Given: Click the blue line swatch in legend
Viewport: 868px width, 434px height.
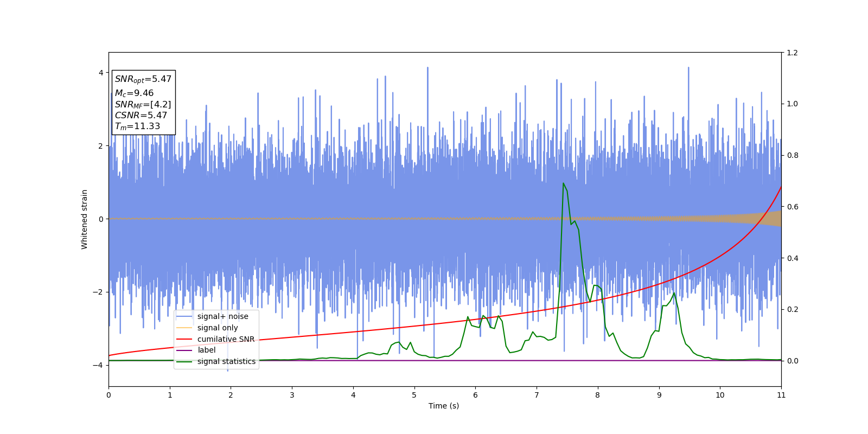Looking at the screenshot, I should (x=184, y=316).
